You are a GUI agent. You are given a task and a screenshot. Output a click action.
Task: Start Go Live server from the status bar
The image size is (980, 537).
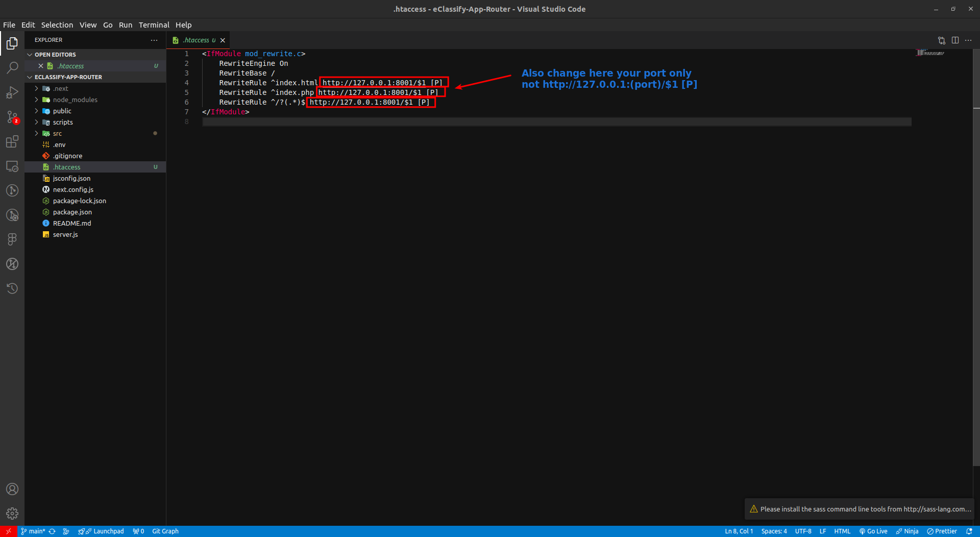[873, 531]
